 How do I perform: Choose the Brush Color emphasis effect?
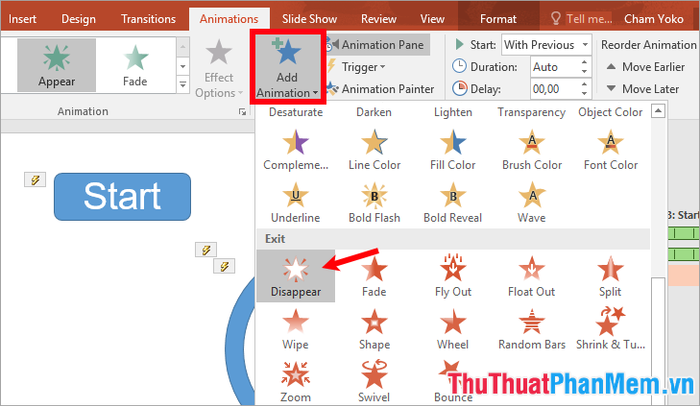click(532, 150)
